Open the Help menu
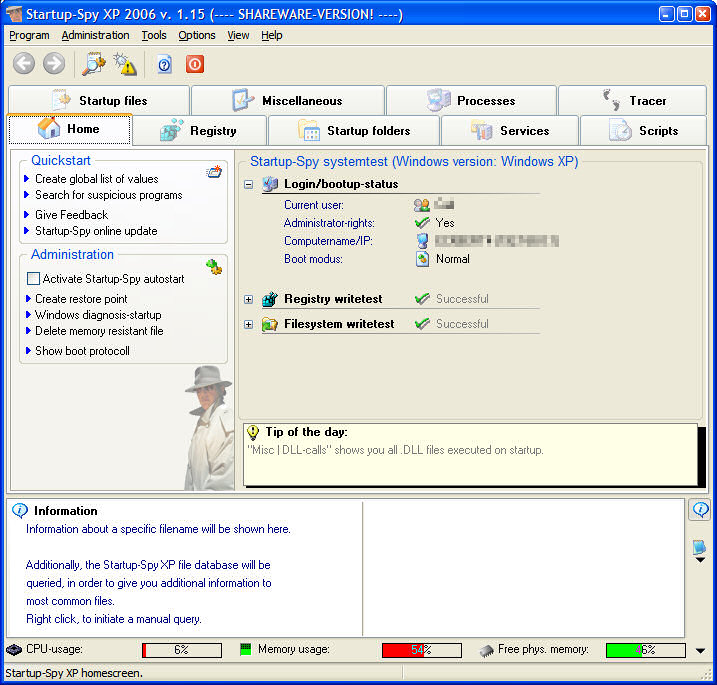Screen dimensions: 717x685 272,35
